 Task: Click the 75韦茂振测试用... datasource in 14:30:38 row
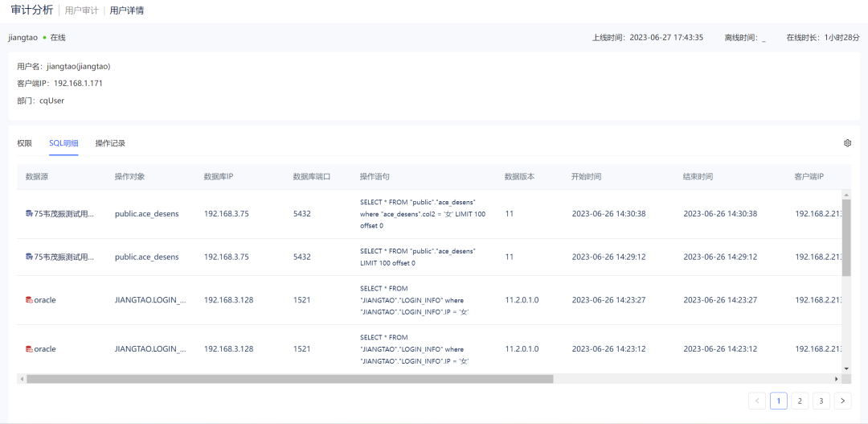coord(64,214)
